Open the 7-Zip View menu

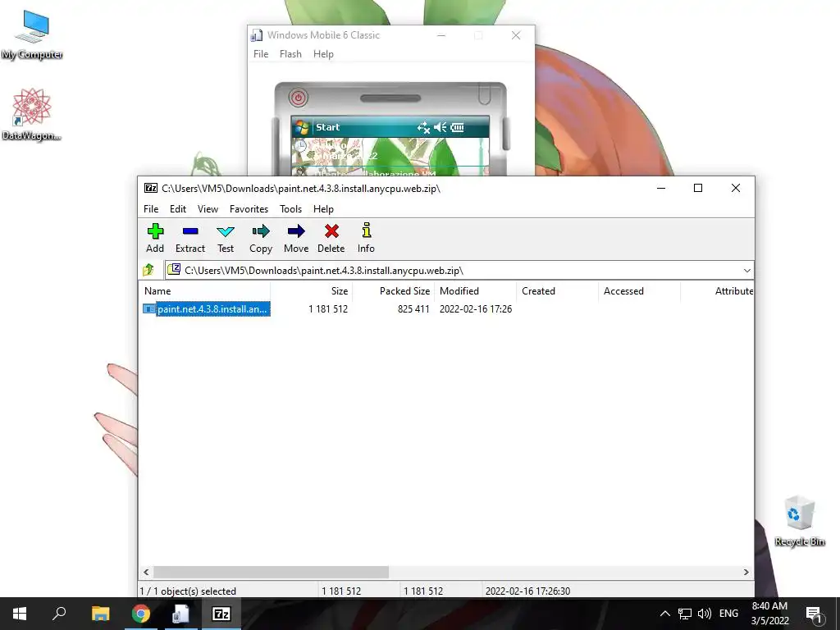[x=208, y=209]
